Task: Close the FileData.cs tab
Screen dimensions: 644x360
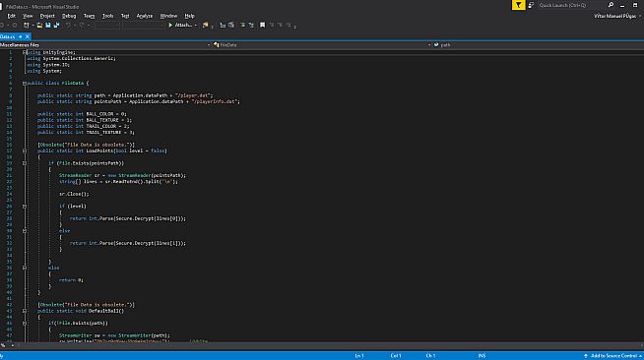Action: [28, 36]
